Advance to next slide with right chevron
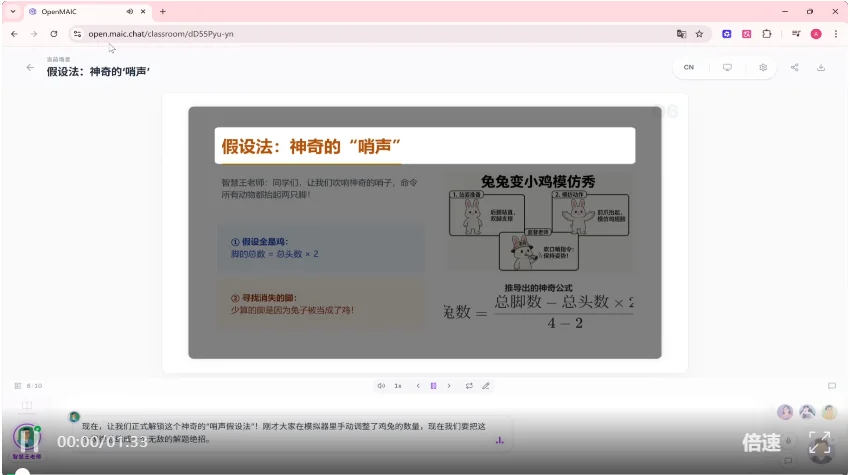Image resolution: width=850 pixels, height=475 pixels. point(449,386)
